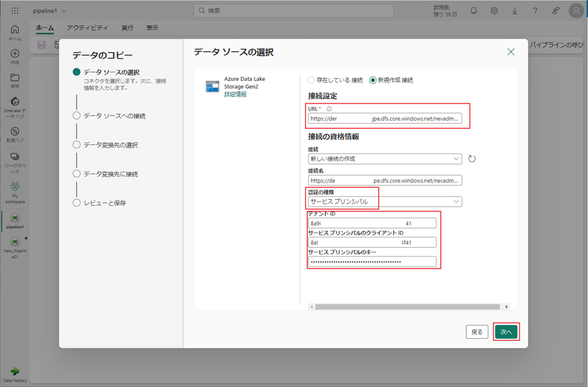The height and width of the screenshot is (387, 588).
Task: Click the save icon in toolbar
Action: [x=41, y=45]
